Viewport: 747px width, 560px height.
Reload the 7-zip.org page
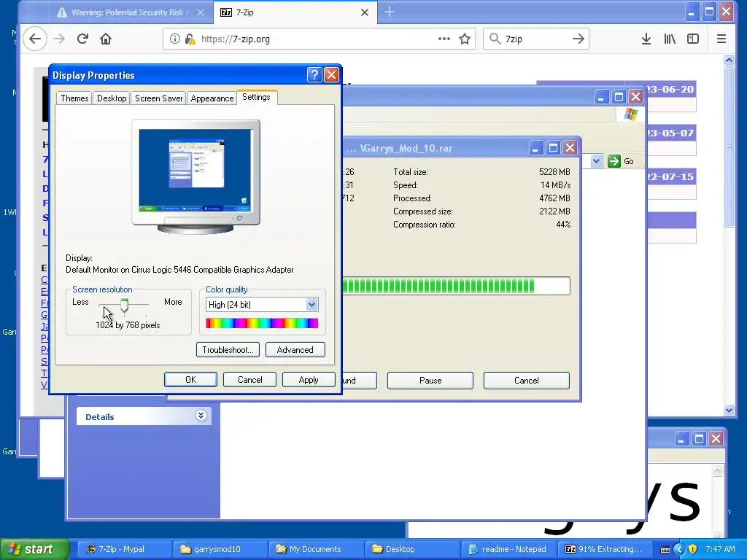(x=82, y=39)
